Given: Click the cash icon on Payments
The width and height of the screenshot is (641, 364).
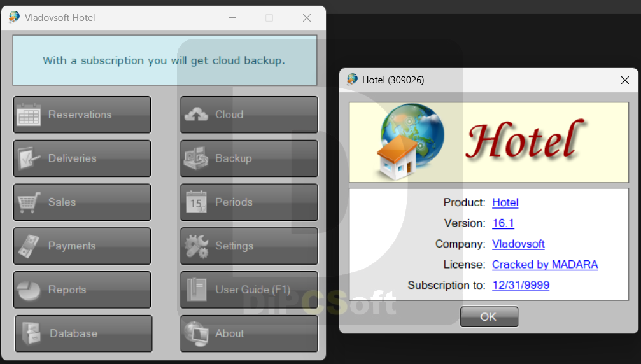Looking at the screenshot, I should [x=29, y=246].
